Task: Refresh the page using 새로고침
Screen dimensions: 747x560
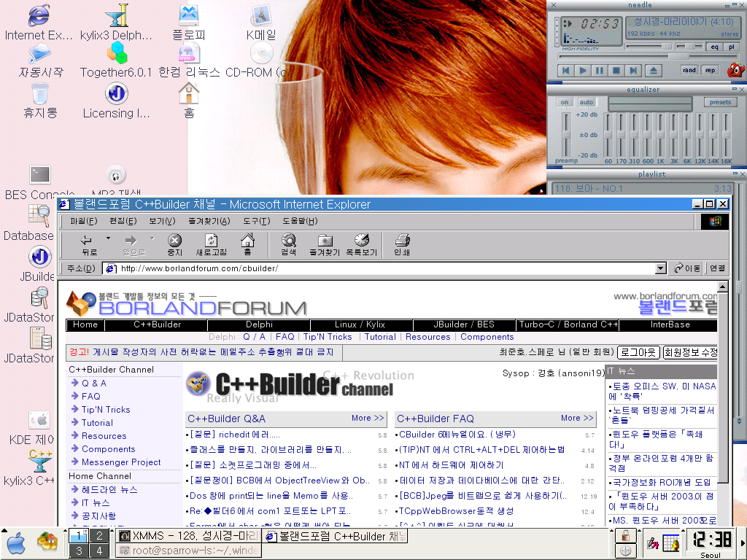Action: tap(212, 245)
